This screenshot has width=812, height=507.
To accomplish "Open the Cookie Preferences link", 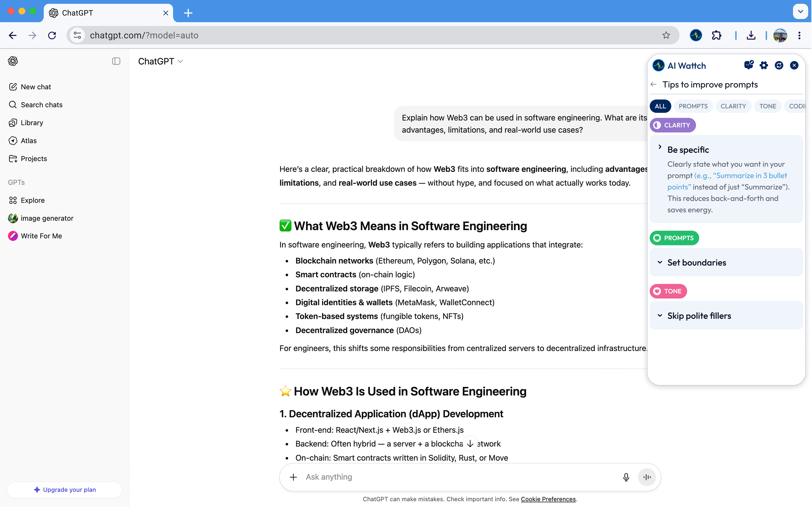I will coord(548,499).
